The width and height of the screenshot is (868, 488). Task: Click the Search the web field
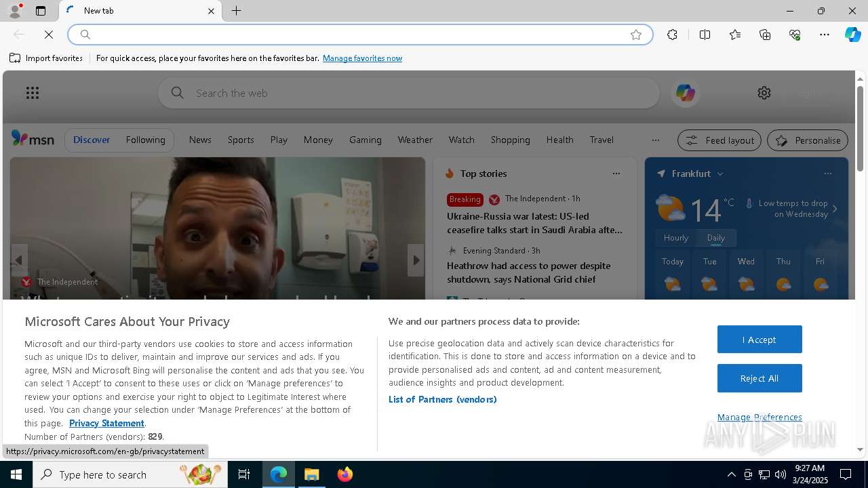409,93
